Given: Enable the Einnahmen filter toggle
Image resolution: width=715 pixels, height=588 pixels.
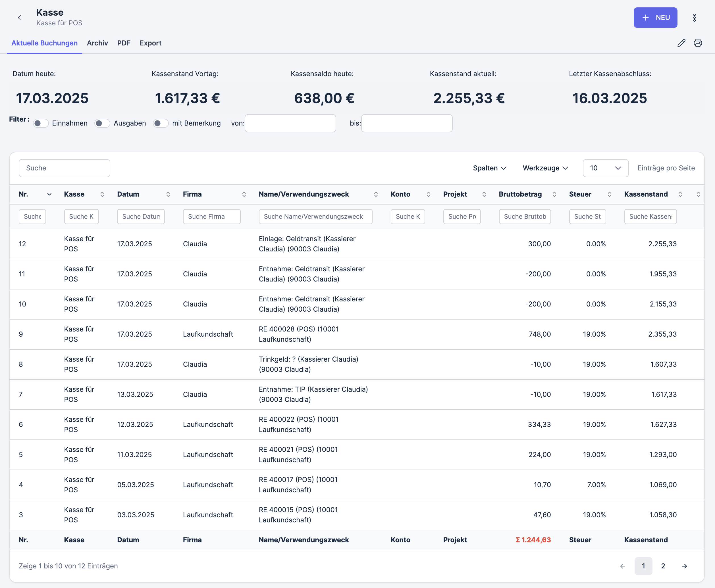Looking at the screenshot, I should [x=41, y=123].
